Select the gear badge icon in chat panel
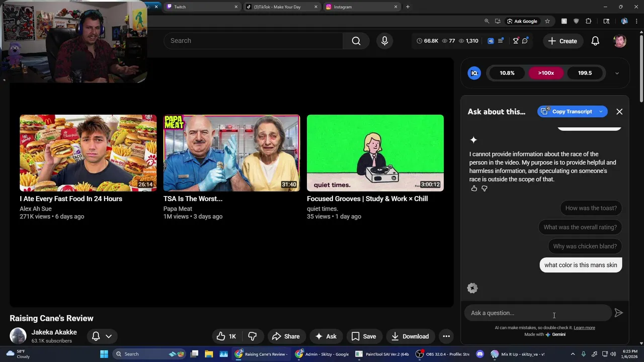The height and width of the screenshot is (362, 644). click(472, 288)
